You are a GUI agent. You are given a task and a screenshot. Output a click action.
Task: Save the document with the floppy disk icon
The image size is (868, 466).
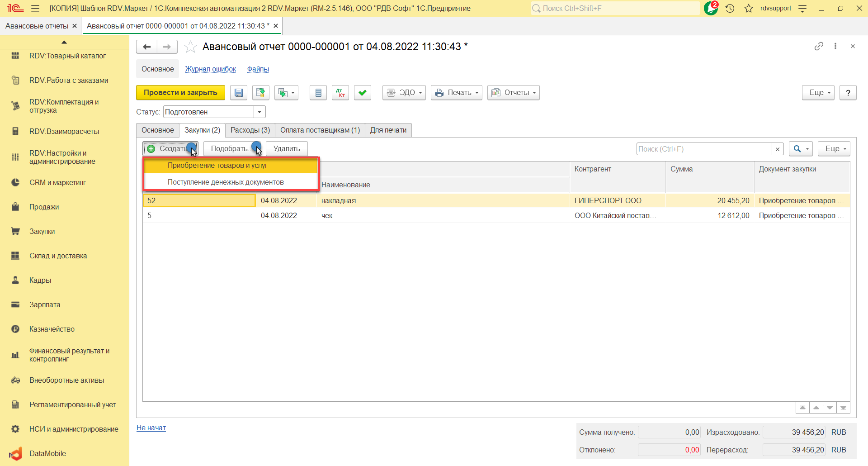click(x=238, y=93)
